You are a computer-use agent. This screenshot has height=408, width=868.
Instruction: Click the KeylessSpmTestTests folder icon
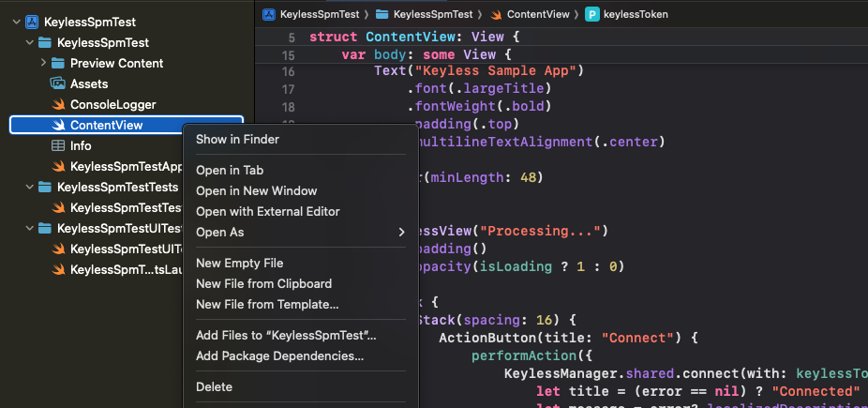pos(45,187)
